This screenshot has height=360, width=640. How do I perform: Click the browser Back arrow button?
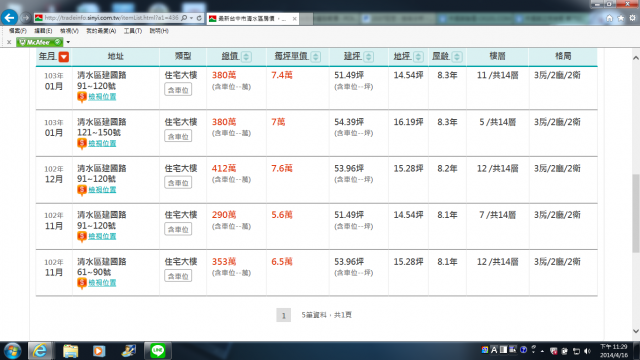9,18
